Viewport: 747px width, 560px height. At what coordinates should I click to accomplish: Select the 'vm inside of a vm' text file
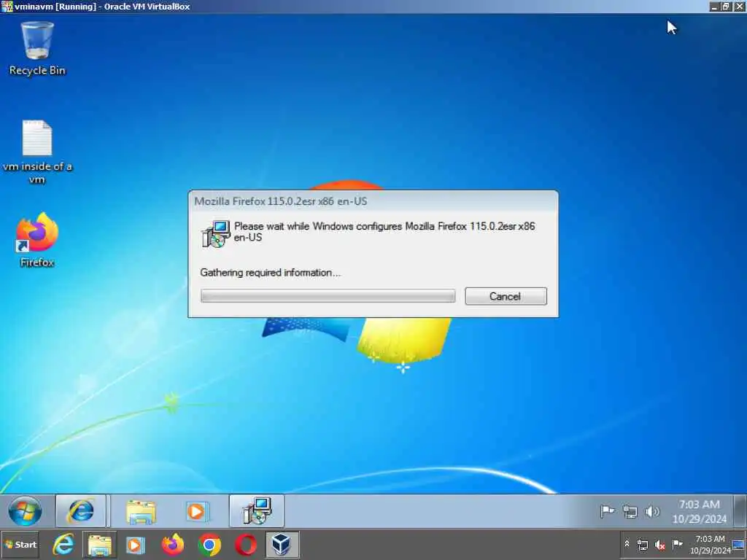click(37, 152)
